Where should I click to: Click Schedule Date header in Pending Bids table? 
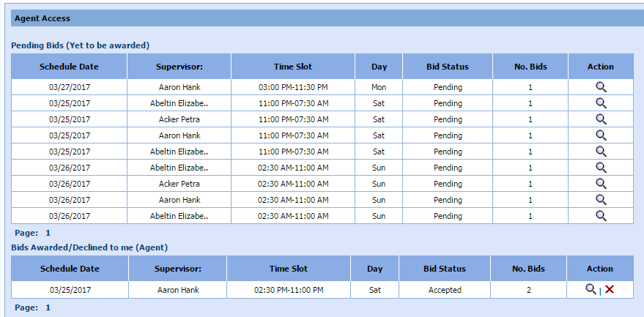pyautogui.click(x=69, y=67)
